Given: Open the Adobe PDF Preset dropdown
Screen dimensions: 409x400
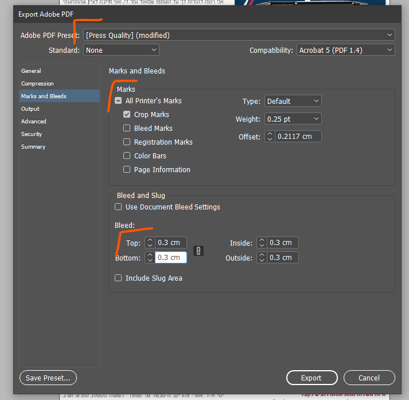Looking at the screenshot, I should (239, 35).
